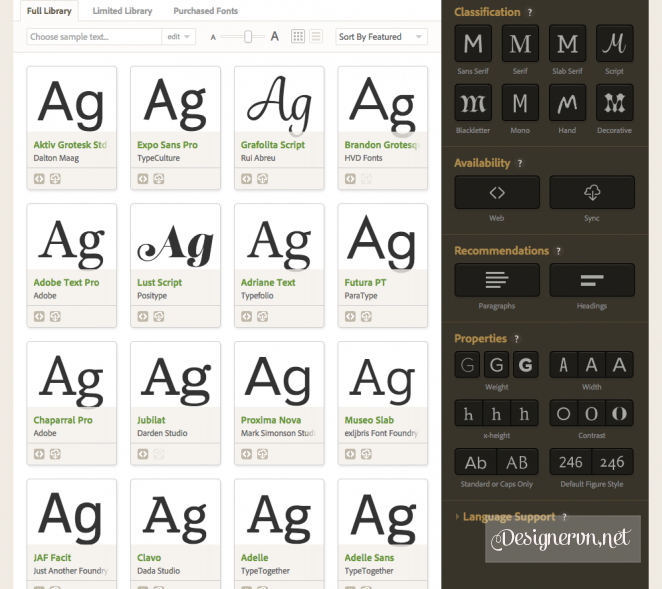Select high x-height option
Viewport: 662px width, 589px height.
(x=524, y=413)
